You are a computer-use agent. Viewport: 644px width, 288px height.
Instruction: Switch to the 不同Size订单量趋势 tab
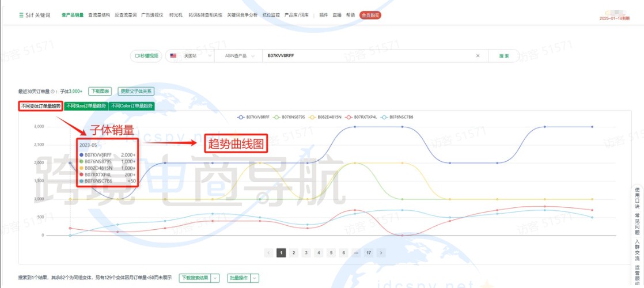click(85, 106)
